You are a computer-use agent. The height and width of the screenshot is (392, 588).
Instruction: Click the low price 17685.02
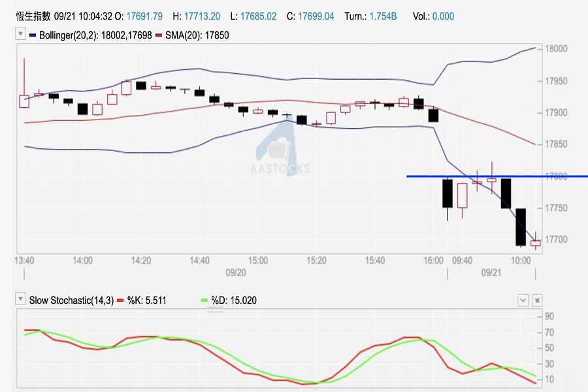[258, 16]
